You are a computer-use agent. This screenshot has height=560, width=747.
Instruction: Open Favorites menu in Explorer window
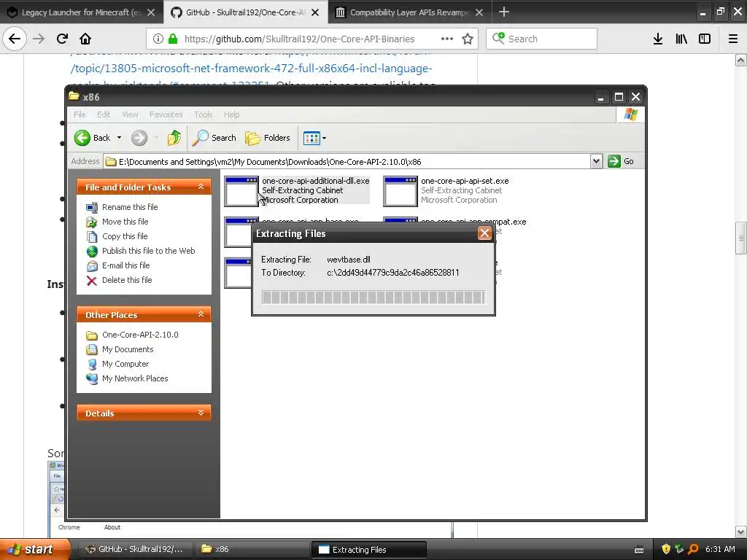click(166, 114)
